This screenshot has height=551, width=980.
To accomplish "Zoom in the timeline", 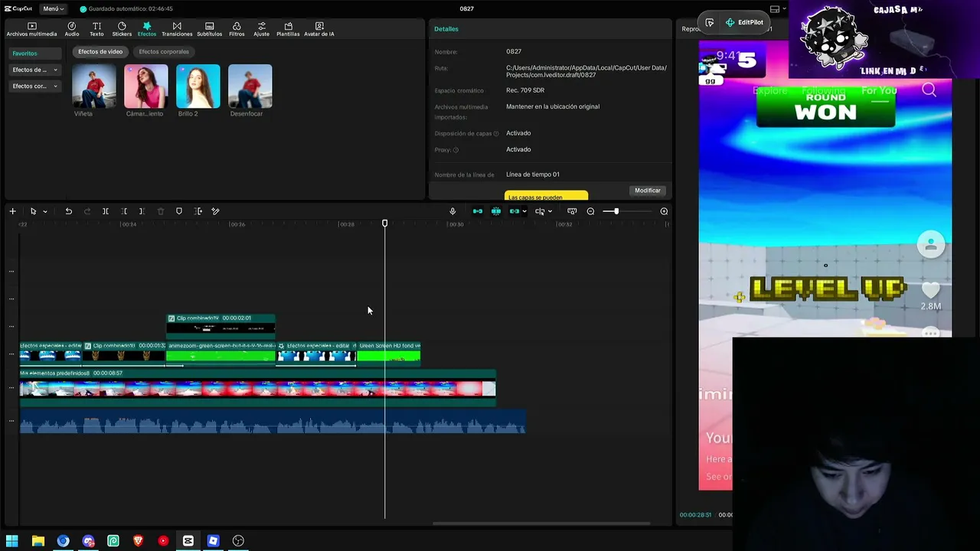I will click(x=664, y=211).
